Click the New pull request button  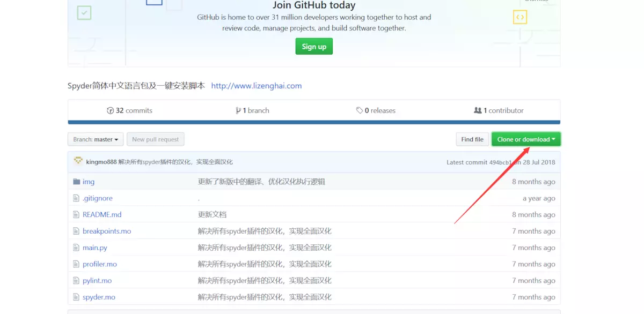[156, 139]
